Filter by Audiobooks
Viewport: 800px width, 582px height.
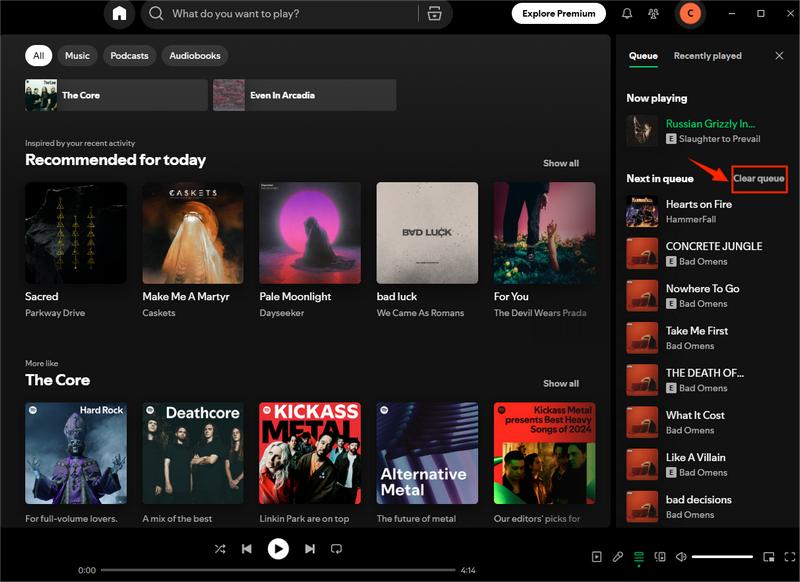coord(195,56)
